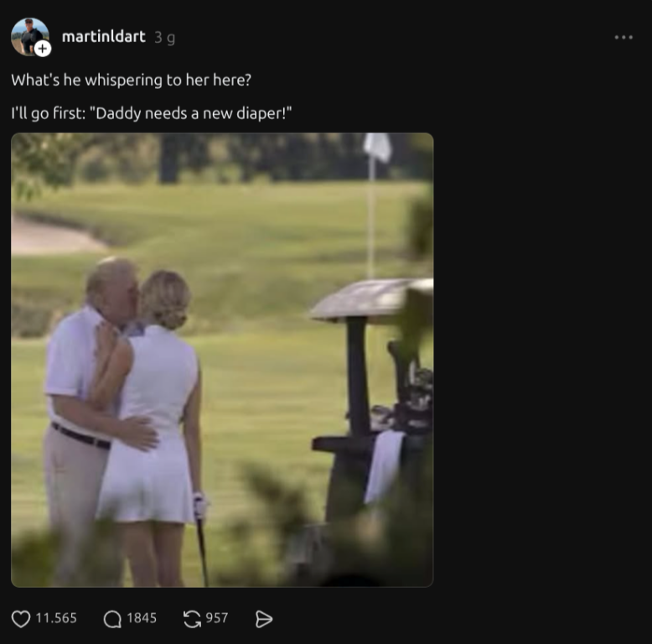Open the post via the '3 g' timestamp

[x=164, y=38]
